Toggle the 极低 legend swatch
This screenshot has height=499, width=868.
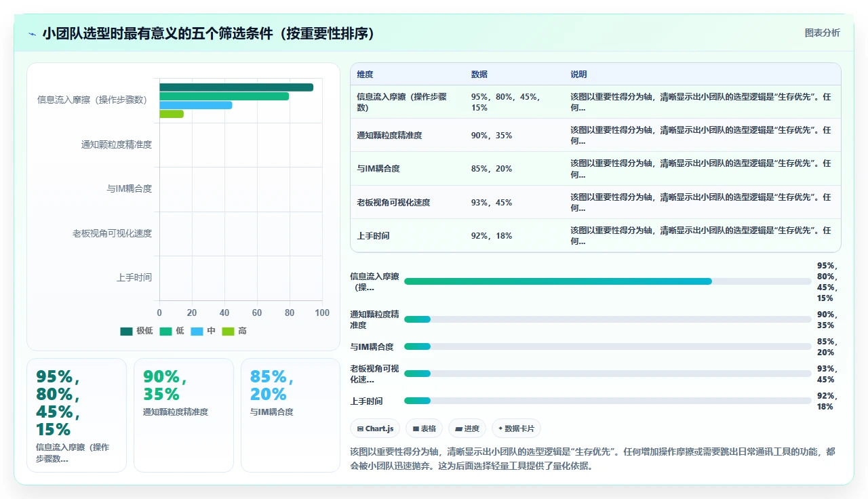(x=127, y=331)
